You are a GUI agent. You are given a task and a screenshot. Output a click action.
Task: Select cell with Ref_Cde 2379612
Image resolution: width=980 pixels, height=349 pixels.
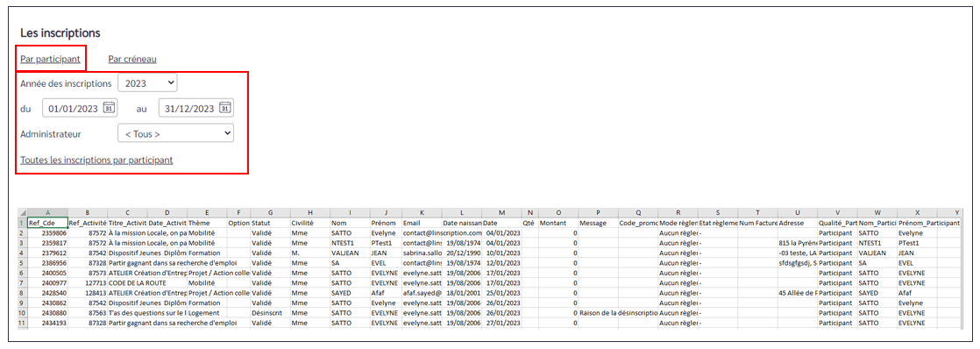[46, 253]
